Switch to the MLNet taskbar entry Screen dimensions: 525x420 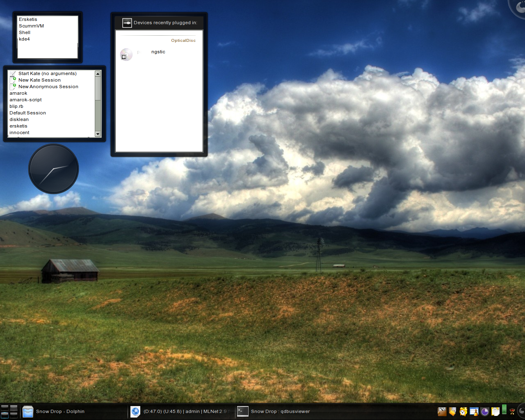180,411
